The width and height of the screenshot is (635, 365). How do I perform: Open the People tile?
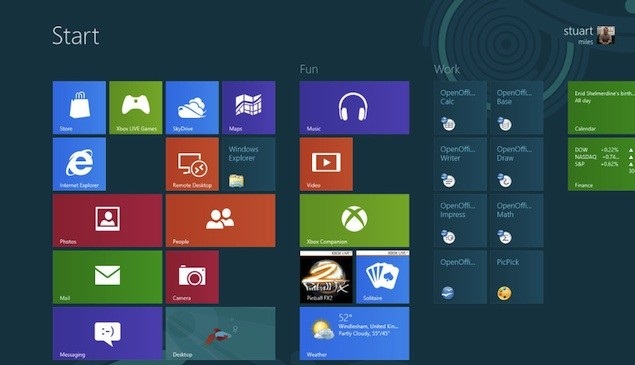pyautogui.click(x=220, y=220)
